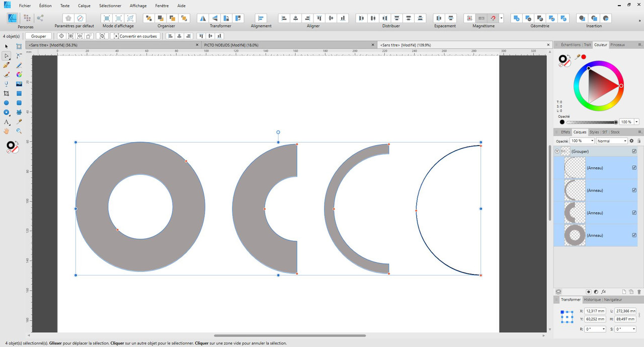Add an adjustment layer icon
Viewport: 644px width, 347px height.
(x=596, y=292)
